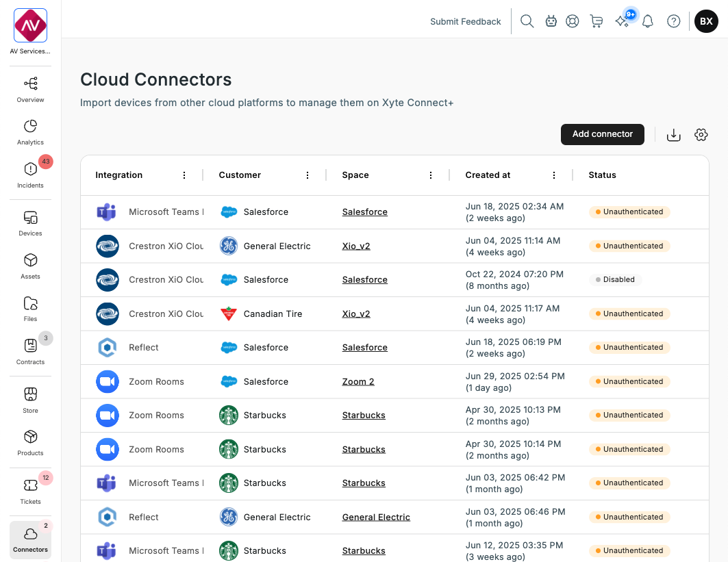728x562 pixels.
Task: Click Unauthenticated status in Canadian Tire row
Action: coord(629,314)
